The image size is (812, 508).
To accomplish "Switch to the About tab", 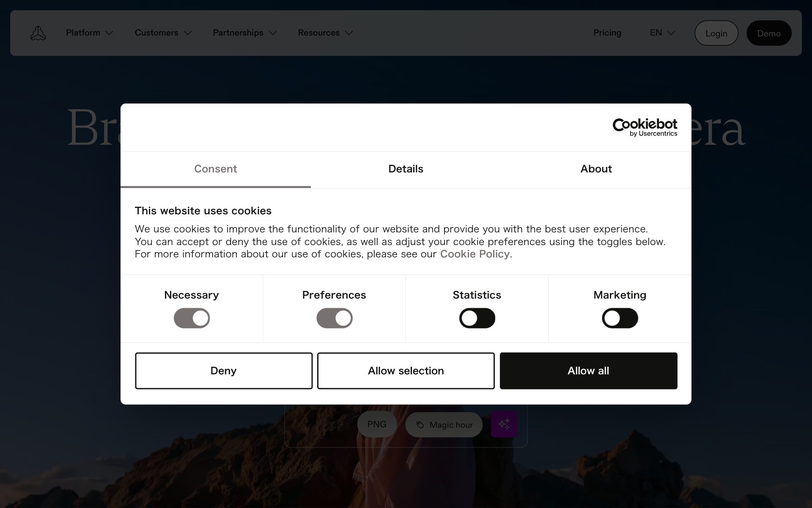I will coord(596,169).
